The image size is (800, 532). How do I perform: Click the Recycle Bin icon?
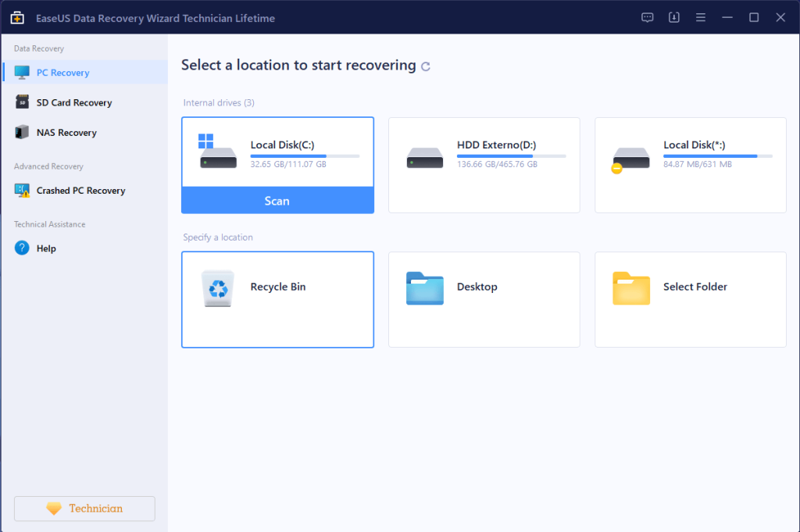tap(218, 288)
